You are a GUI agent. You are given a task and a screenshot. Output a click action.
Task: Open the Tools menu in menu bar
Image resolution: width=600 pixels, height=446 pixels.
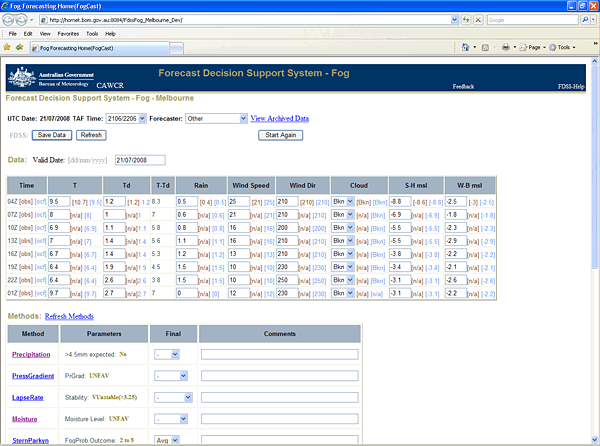point(92,34)
